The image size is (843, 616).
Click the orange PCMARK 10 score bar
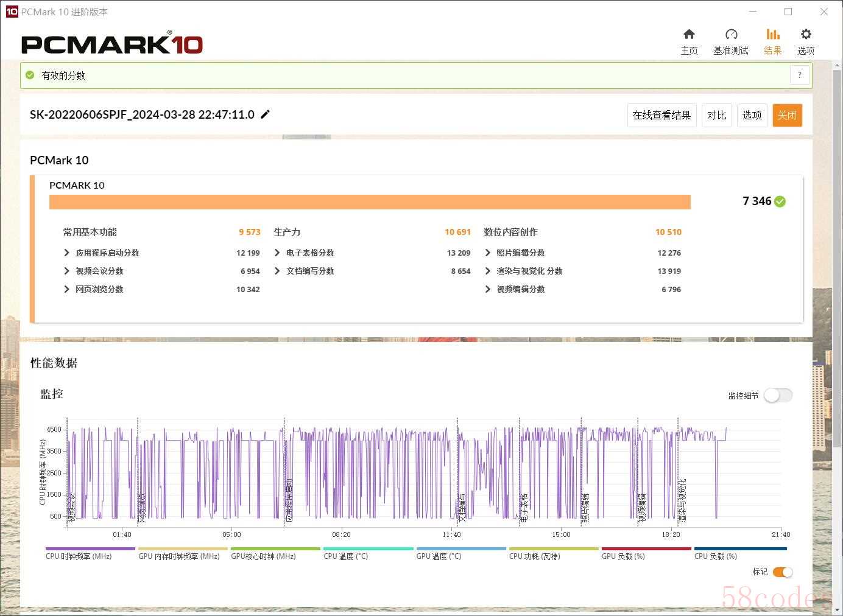point(370,202)
